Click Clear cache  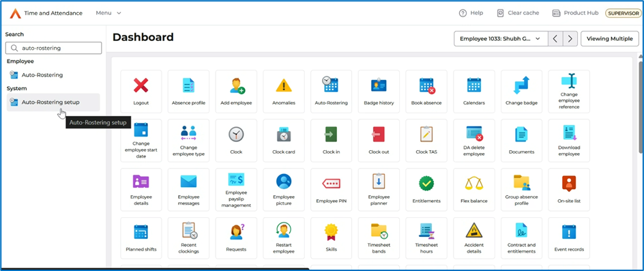tap(518, 13)
